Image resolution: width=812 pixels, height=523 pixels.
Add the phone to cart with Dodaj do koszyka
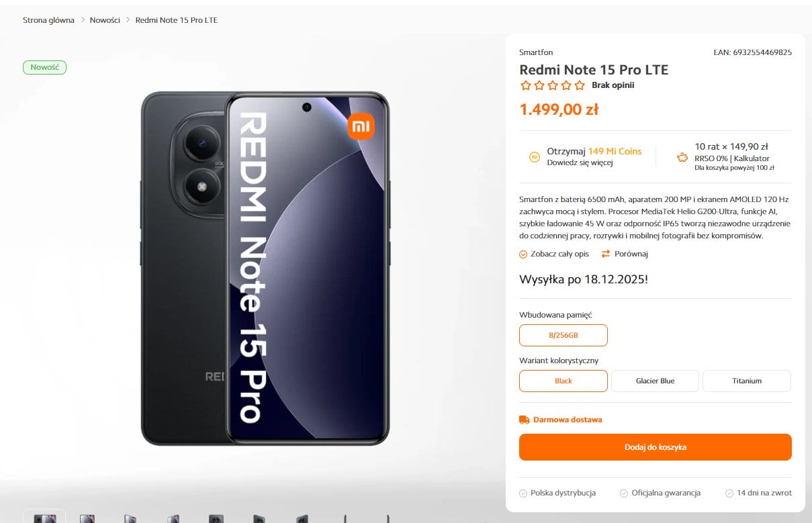coord(655,447)
